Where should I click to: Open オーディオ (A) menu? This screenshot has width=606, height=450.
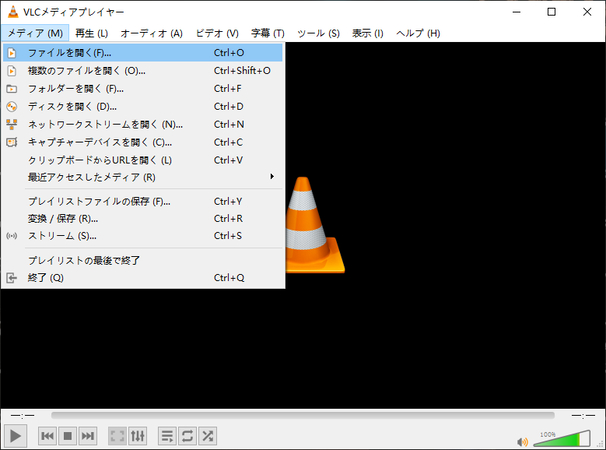(x=152, y=33)
